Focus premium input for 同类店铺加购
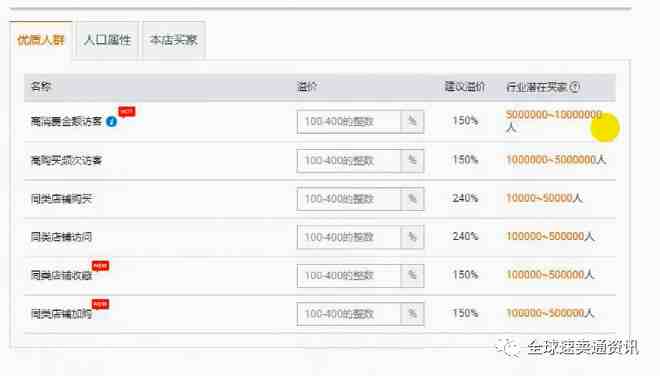 (x=349, y=314)
